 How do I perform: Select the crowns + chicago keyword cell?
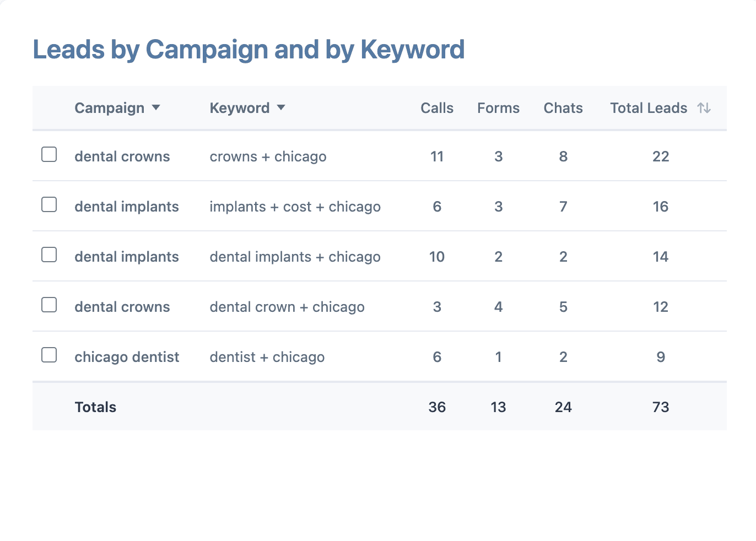coord(268,156)
